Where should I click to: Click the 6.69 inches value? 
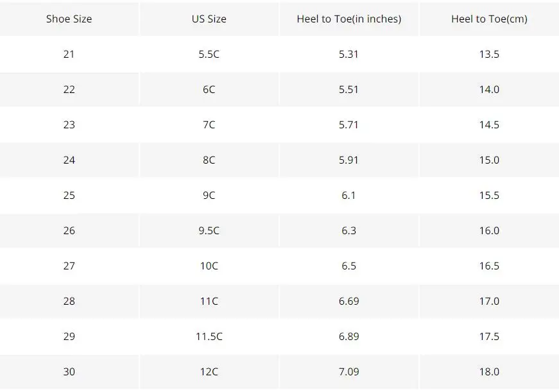pos(348,301)
